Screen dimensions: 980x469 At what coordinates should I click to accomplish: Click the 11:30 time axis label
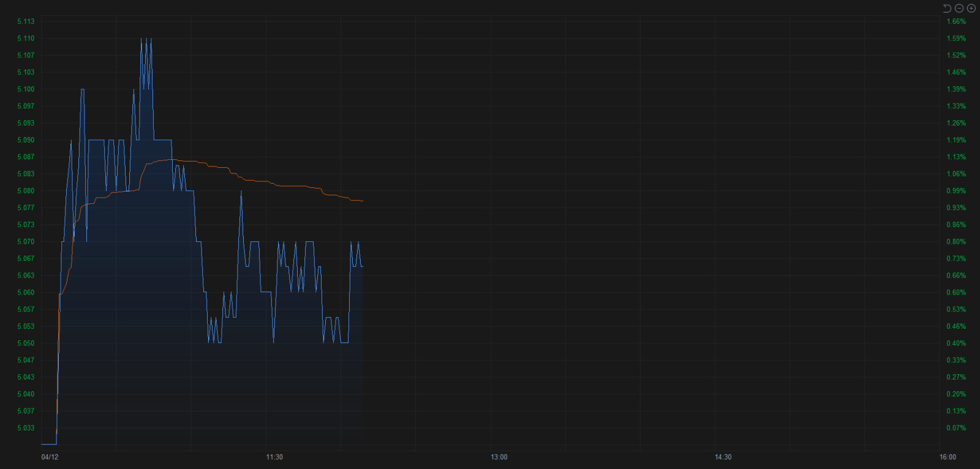274,457
